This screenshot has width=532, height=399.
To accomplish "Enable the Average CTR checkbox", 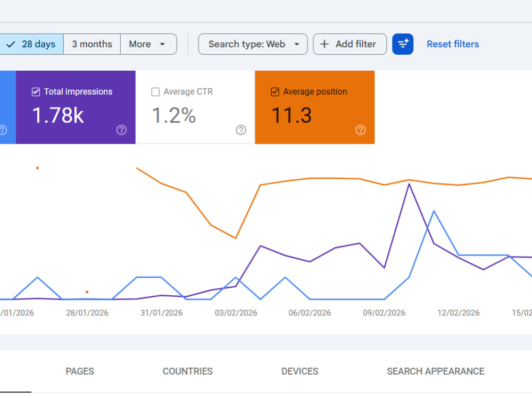I will coord(155,92).
